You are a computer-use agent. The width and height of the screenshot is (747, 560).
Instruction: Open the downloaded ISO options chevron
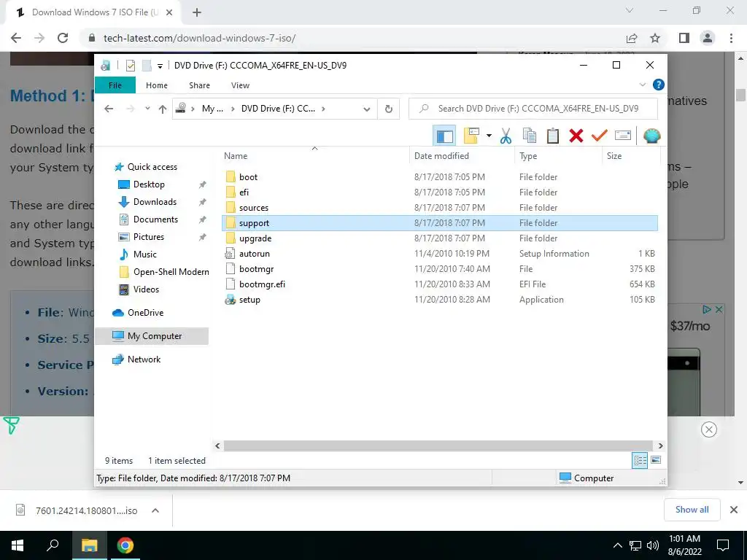(x=155, y=510)
